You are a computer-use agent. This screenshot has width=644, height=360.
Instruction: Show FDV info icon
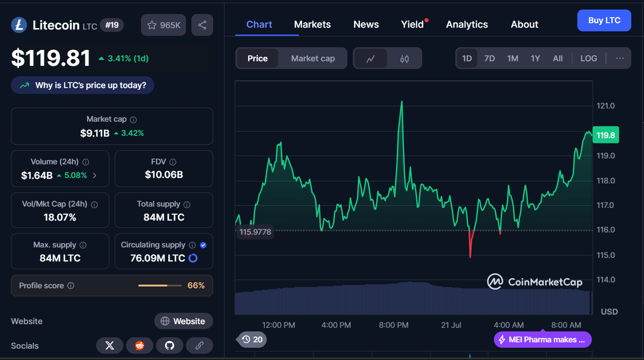(x=173, y=162)
